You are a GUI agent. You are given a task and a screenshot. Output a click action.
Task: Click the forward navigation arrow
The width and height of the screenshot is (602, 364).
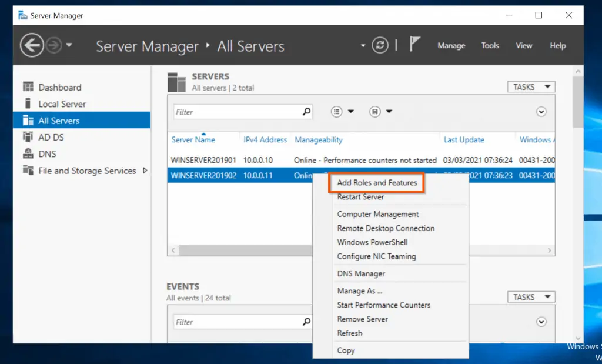click(53, 45)
